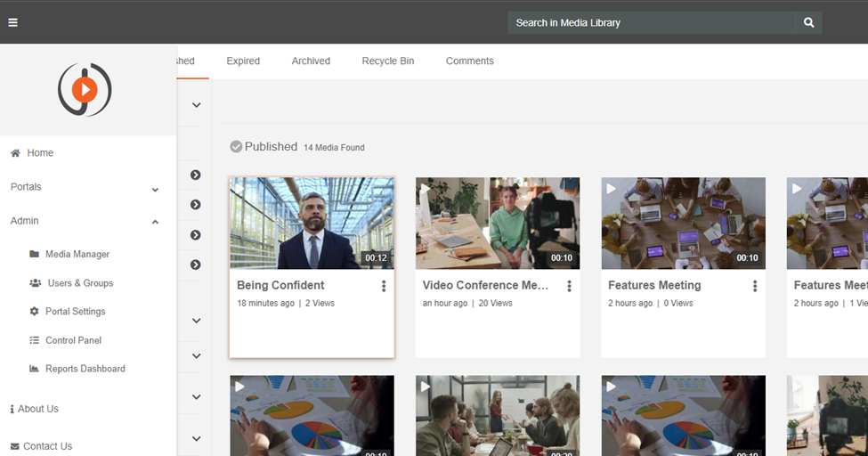Collapse the Admin menu section

(155, 222)
